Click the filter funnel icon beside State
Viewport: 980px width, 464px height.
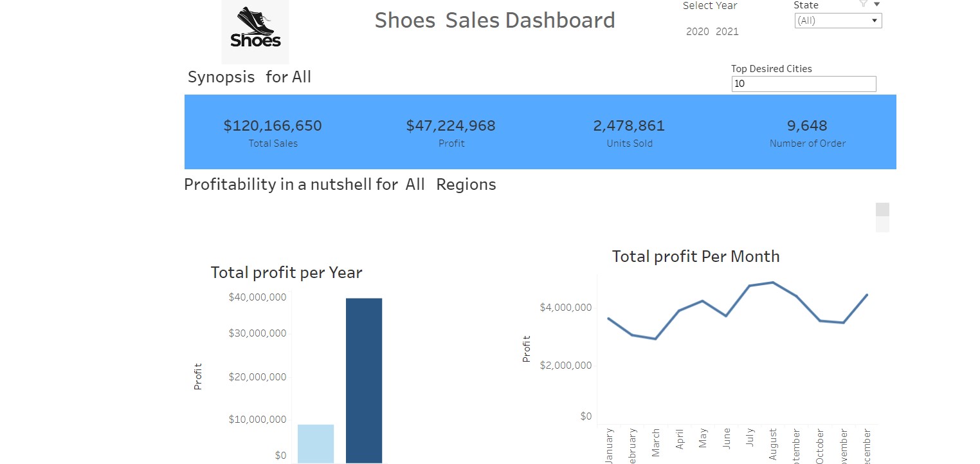pyautogui.click(x=864, y=4)
